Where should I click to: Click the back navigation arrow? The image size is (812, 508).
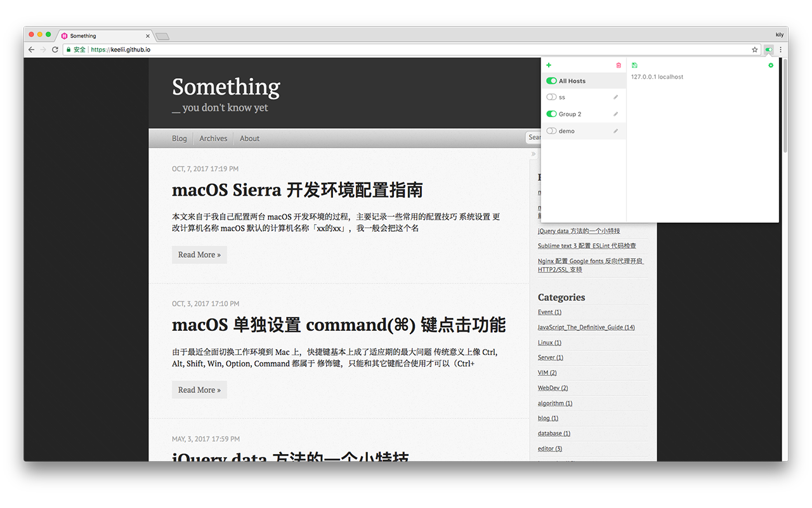(x=30, y=50)
